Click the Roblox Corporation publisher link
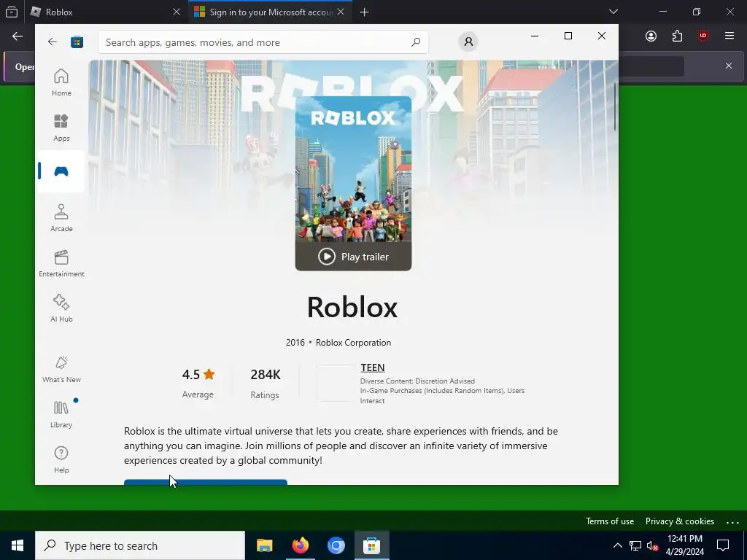This screenshot has height=560, width=747. pos(353,343)
